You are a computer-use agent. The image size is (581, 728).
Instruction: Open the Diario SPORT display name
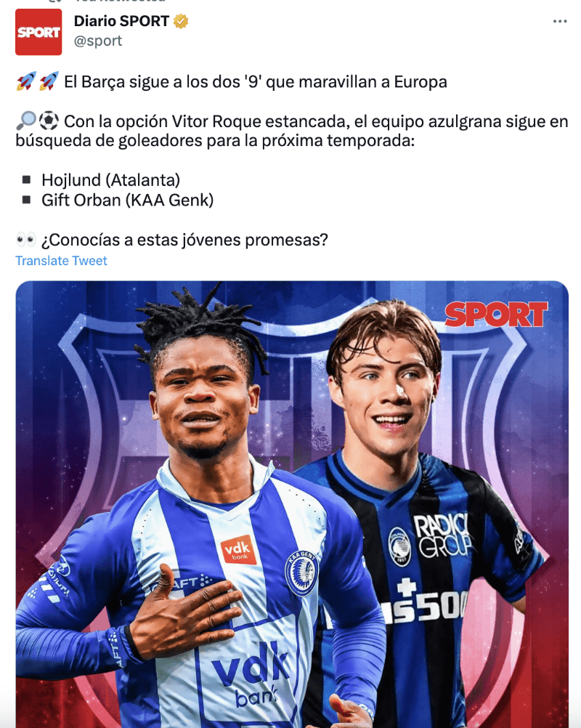[x=121, y=21]
